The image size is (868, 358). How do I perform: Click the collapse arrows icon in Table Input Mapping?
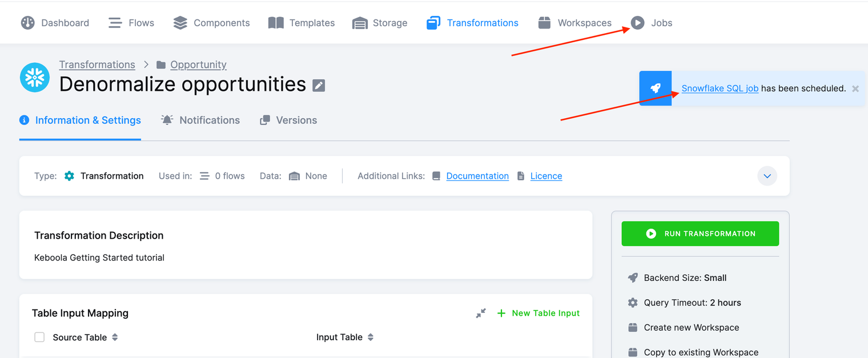[481, 313]
